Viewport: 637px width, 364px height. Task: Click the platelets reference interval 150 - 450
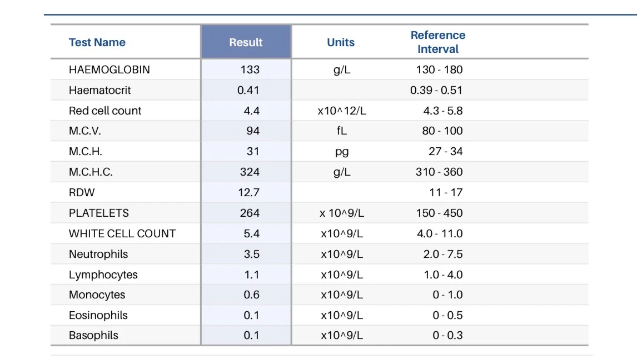(x=439, y=213)
